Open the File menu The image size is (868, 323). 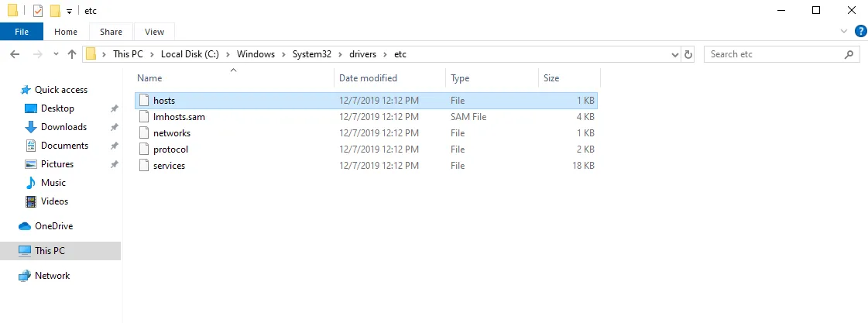click(x=22, y=32)
